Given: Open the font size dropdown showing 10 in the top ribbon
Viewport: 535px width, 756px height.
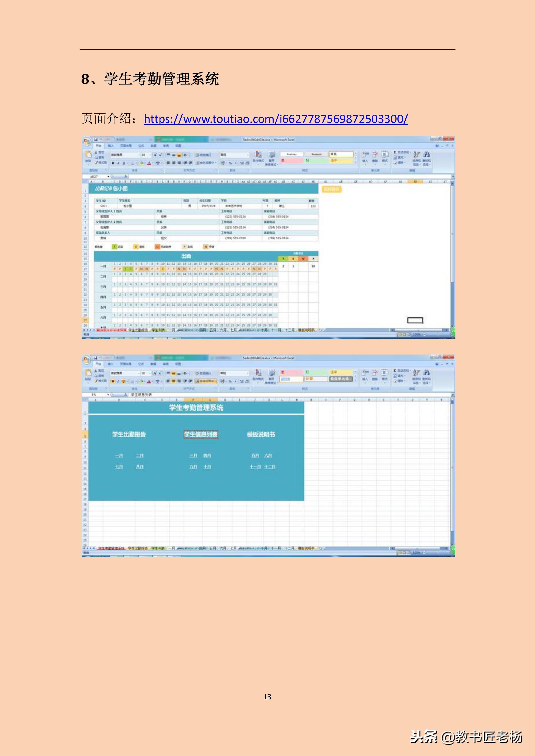Looking at the screenshot, I should click(150, 155).
